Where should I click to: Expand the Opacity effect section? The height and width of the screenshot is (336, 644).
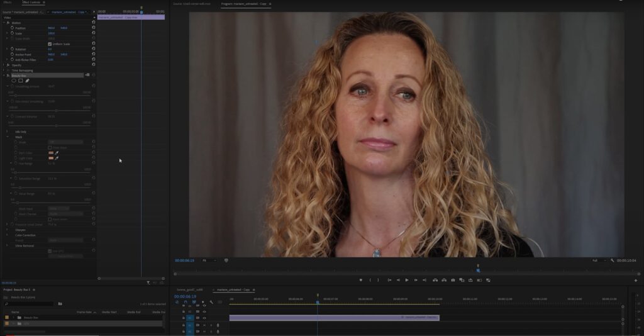[4, 65]
